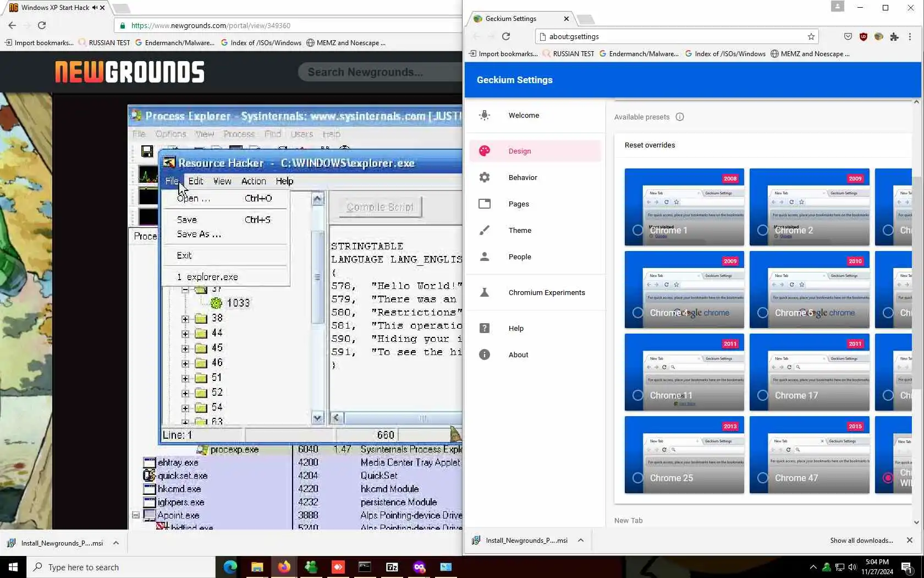924x578 pixels.
Task: Click the profile avatar in the title bar
Action: click(837, 6)
